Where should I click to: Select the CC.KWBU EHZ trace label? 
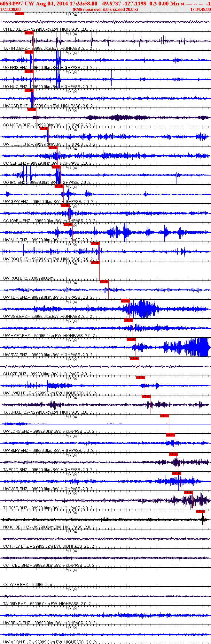(x=49, y=221)
